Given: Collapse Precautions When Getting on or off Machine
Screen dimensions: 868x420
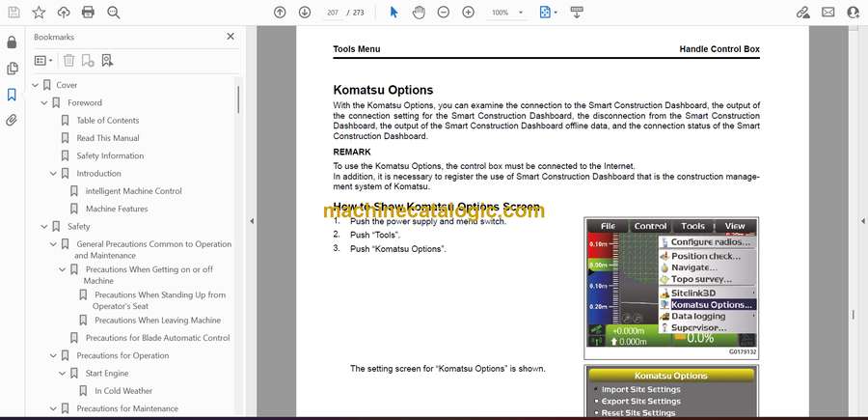Looking at the screenshot, I should point(62,269).
